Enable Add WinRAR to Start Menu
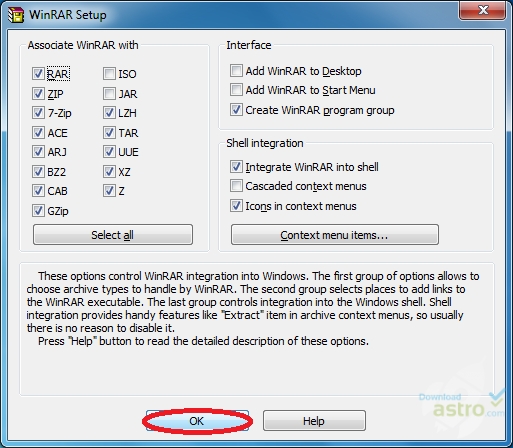The image size is (513, 448). [236, 90]
